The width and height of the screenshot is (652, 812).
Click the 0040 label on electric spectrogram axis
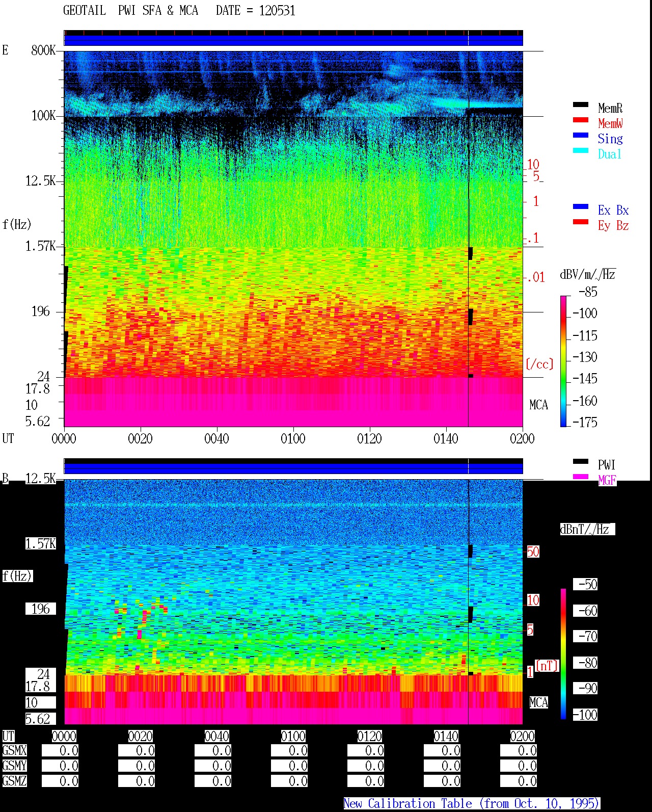coord(216,438)
